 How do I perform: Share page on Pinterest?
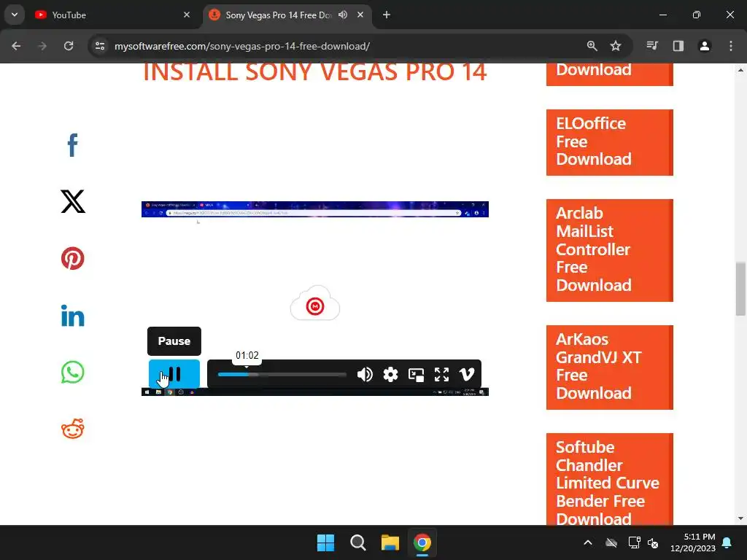tap(72, 258)
